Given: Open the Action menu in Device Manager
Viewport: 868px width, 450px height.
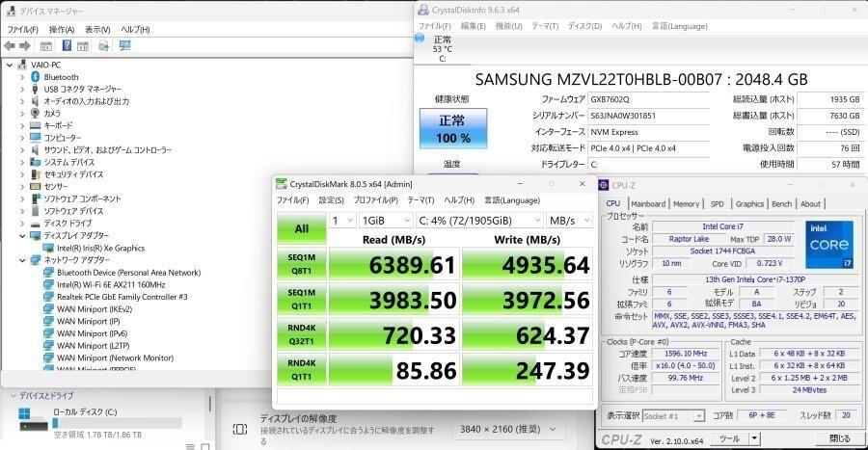Looking at the screenshot, I should pyautogui.click(x=62, y=29).
